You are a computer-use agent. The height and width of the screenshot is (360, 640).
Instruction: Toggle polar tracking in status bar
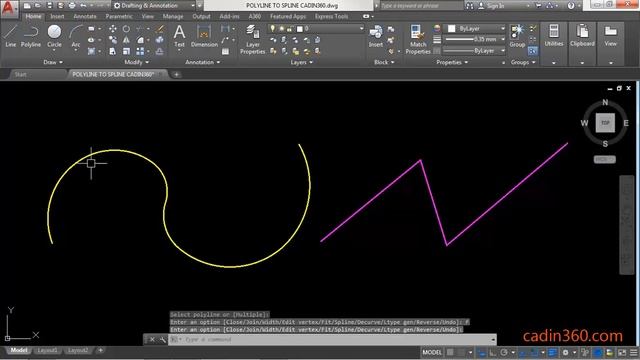click(504, 352)
